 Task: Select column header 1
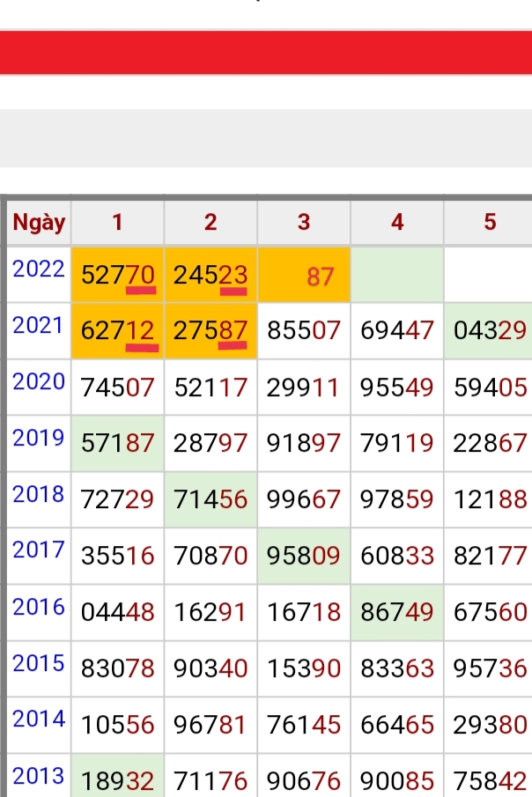click(117, 223)
